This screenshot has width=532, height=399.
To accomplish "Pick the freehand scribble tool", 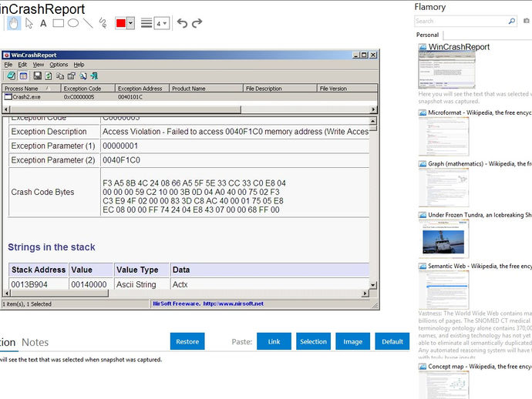I will click(x=103, y=23).
